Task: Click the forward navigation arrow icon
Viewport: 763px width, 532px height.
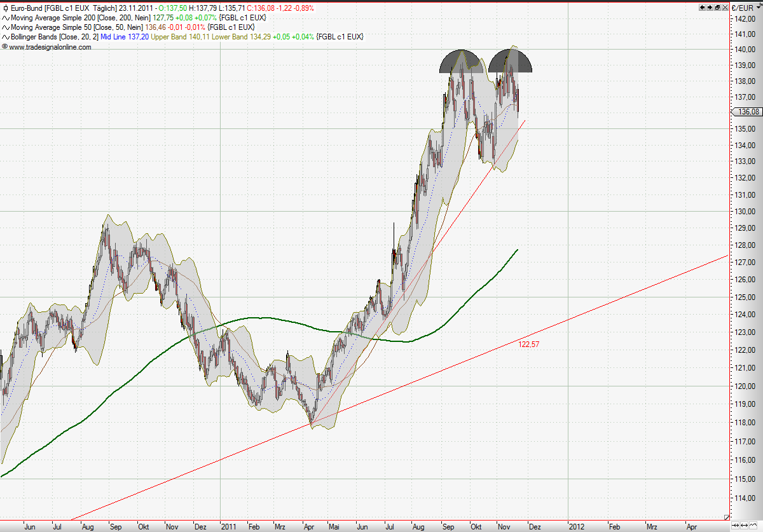Action: coord(710,7)
